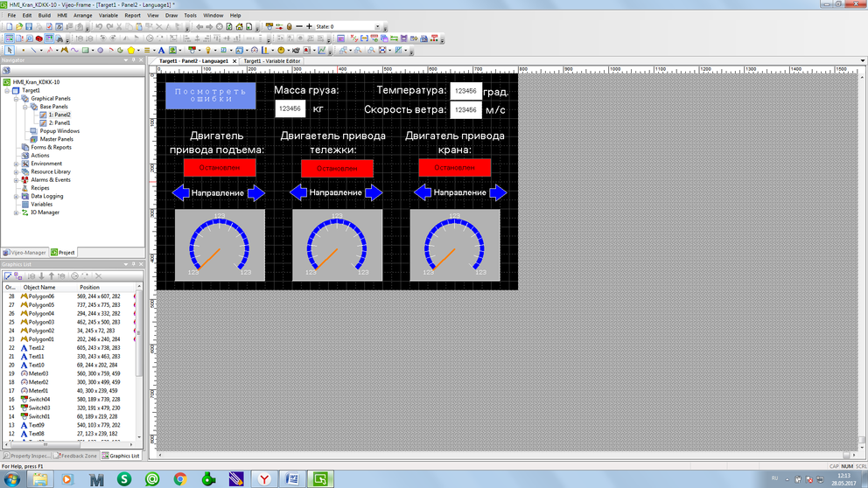This screenshot has height=488, width=868.
Task: Open Chrome from the Windows taskbar
Action: pos(180,478)
